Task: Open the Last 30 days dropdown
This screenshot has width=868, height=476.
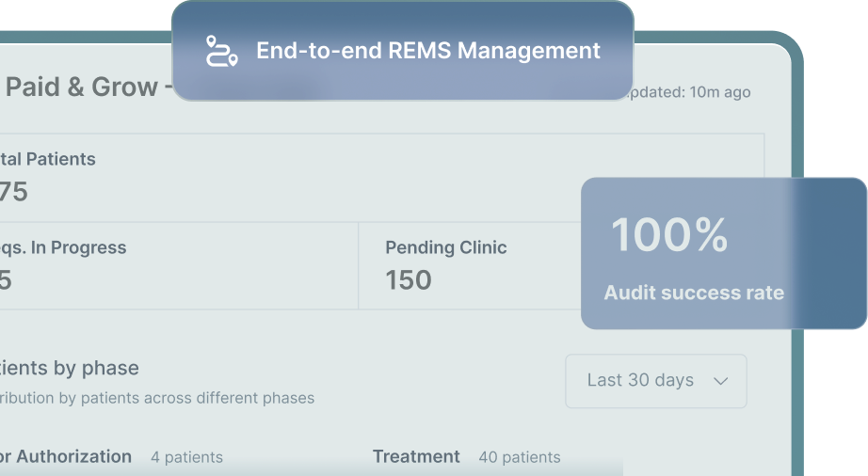Action: (x=656, y=381)
